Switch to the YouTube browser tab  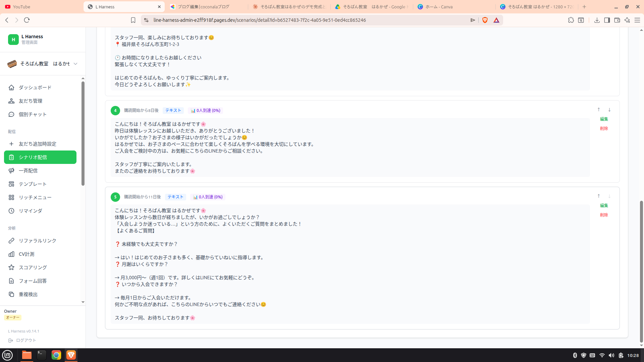pyautogui.click(x=40, y=7)
